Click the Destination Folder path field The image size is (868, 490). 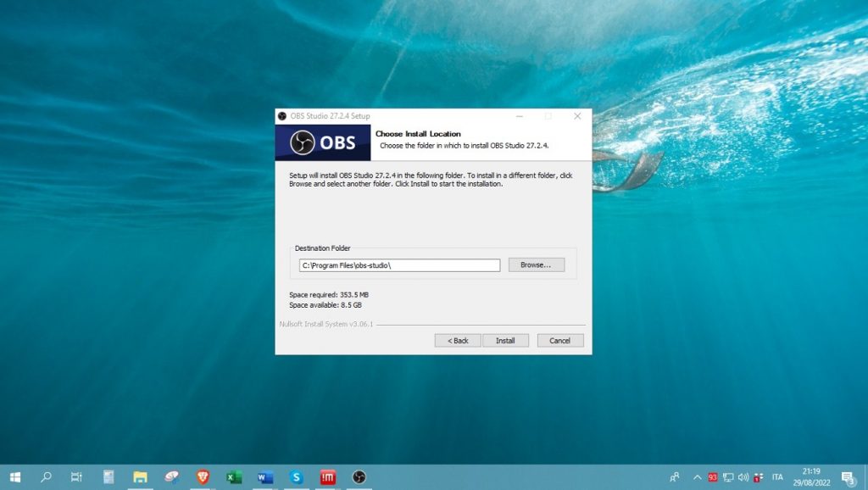click(398, 264)
